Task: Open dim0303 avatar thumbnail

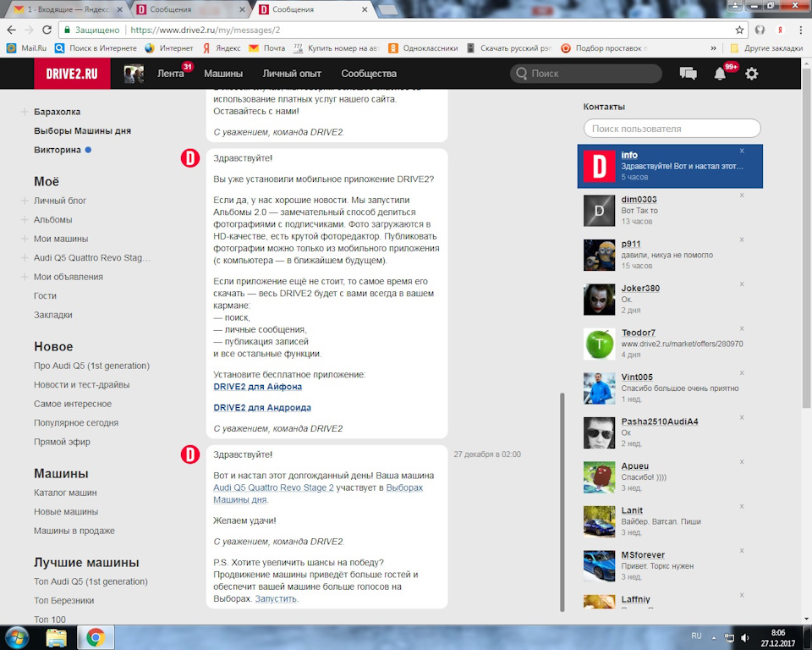Action: pos(599,211)
